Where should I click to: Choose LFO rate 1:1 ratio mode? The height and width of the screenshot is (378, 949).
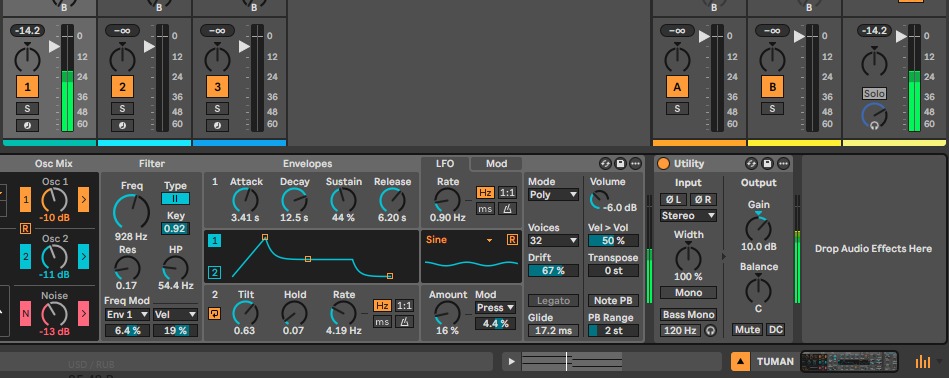pos(507,193)
